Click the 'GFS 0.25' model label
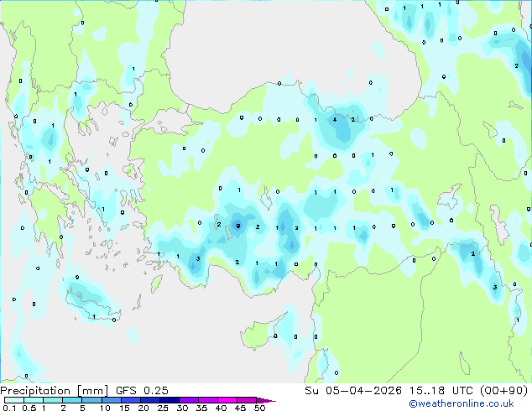Viewport: 532px width, 411px height. (x=142, y=391)
